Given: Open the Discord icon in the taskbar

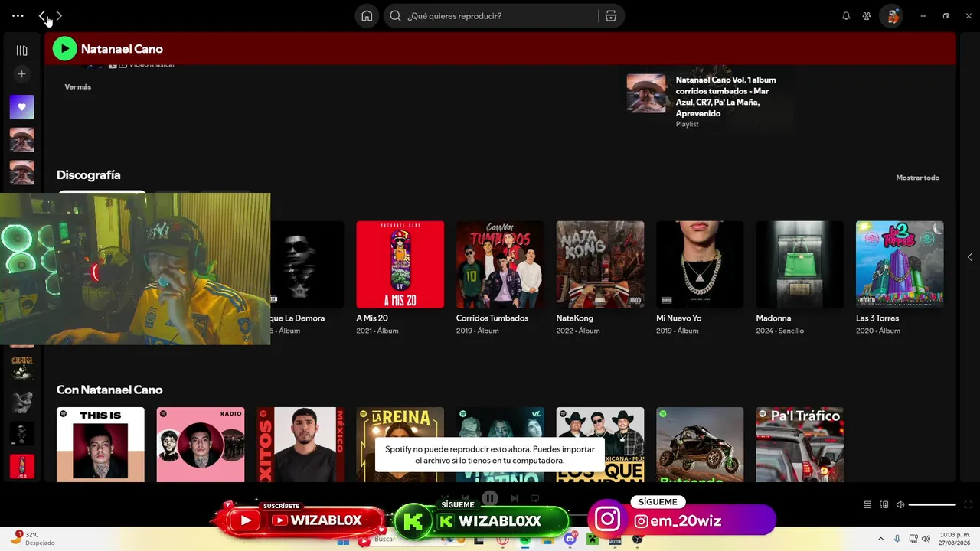Looking at the screenshot, I should [x=570, y=540].
